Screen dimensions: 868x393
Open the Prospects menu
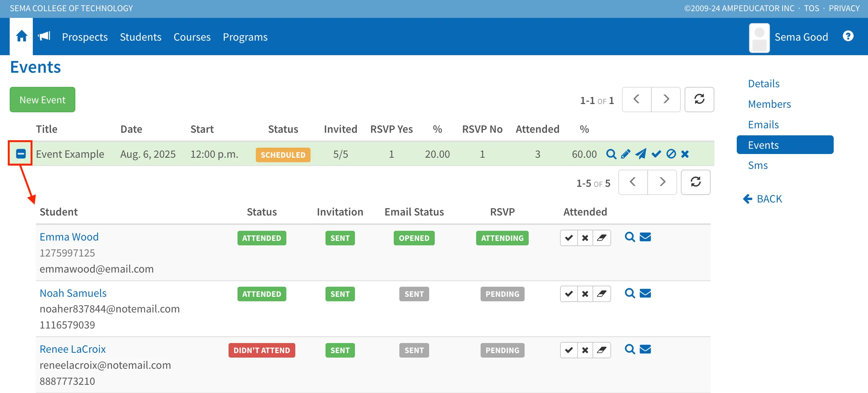[85, 37]
